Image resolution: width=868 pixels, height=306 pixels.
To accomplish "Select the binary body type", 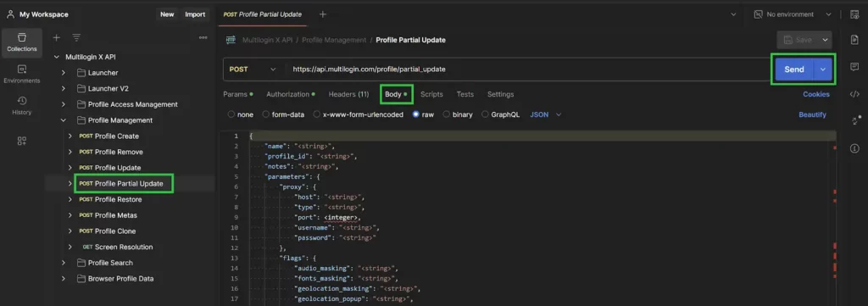I will pos(446,114).
